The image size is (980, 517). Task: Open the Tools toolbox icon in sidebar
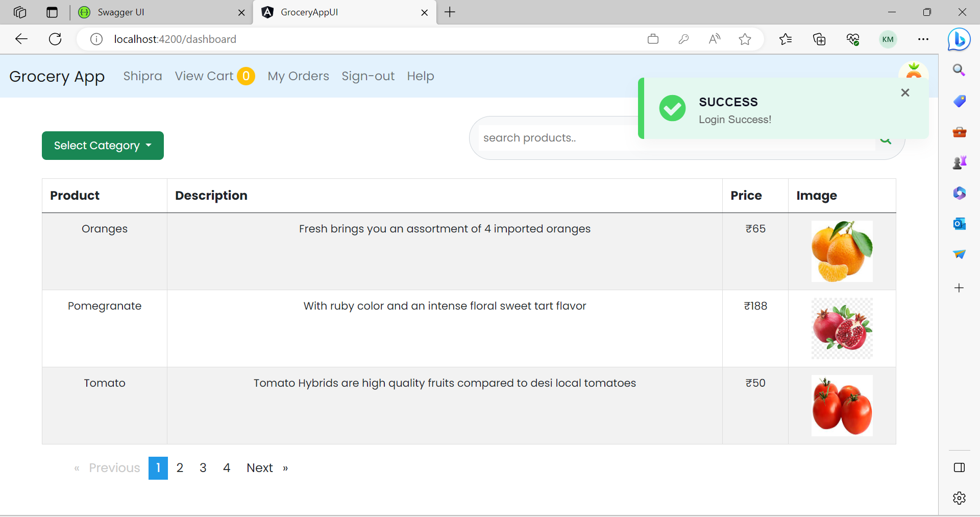(959, 132)
